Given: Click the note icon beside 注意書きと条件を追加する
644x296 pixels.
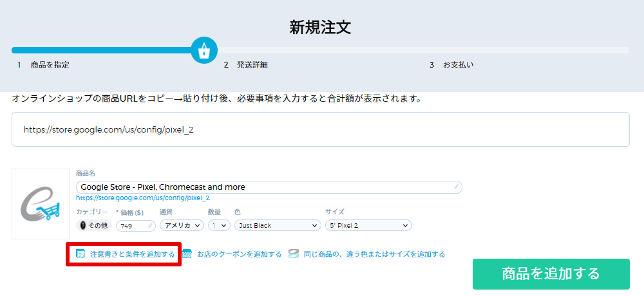Looking at the screenshot, I should [80, 254].
